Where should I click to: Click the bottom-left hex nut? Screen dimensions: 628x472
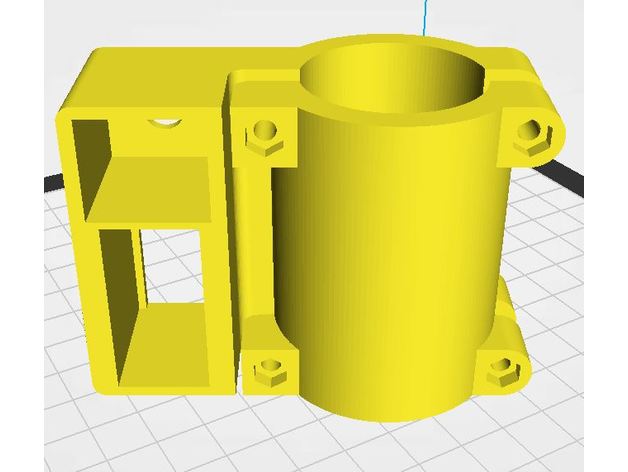coord(266,372)
